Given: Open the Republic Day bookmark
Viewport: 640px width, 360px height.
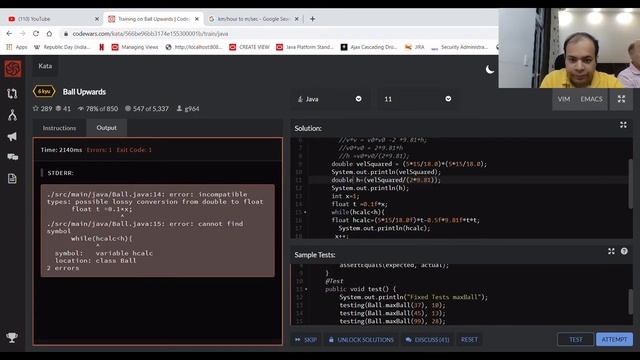Looking at the screenshot, I should [x=62, y=47].
